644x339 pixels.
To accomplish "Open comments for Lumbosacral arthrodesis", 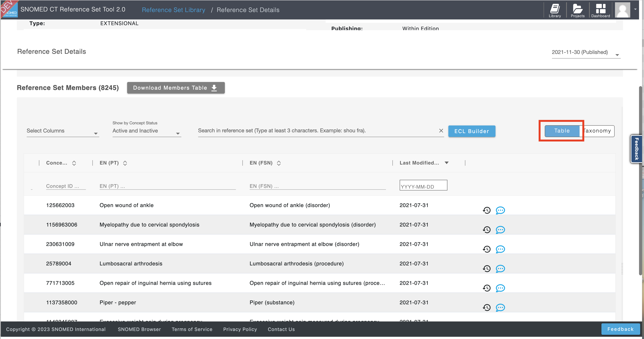I will (500, 269).
